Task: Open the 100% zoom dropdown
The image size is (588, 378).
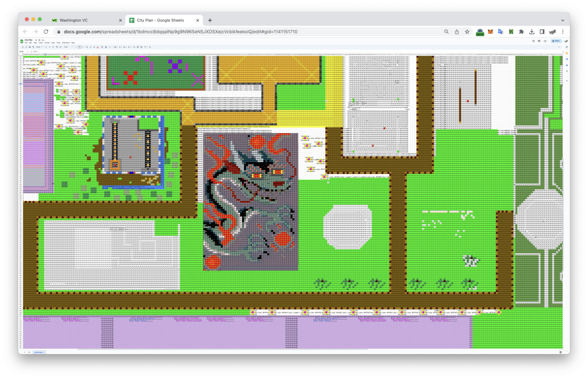Action: click(39, 47)
